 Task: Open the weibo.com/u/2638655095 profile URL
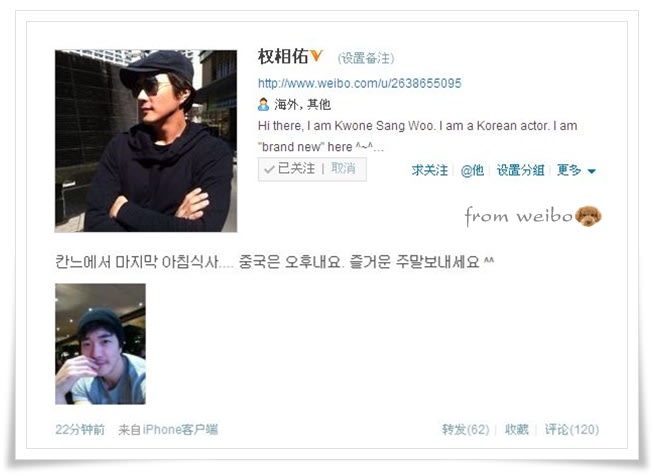tap(360, 83)
